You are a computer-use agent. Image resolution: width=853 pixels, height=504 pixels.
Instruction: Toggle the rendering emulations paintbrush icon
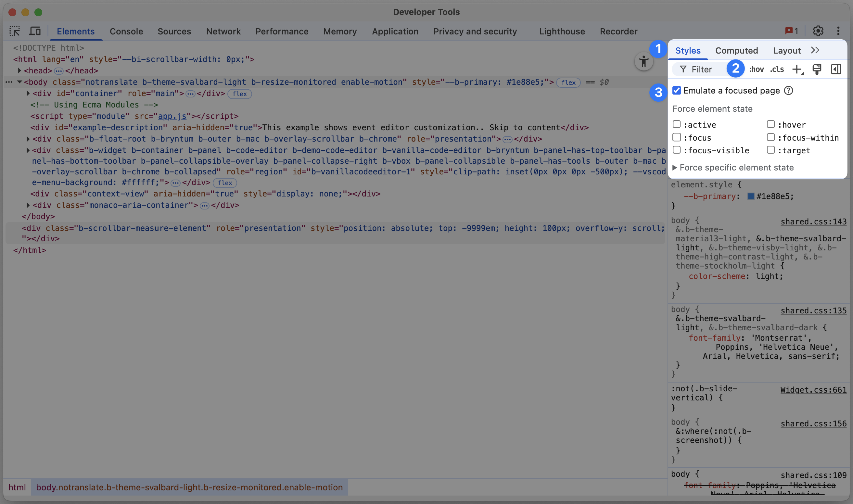(817, 69)
